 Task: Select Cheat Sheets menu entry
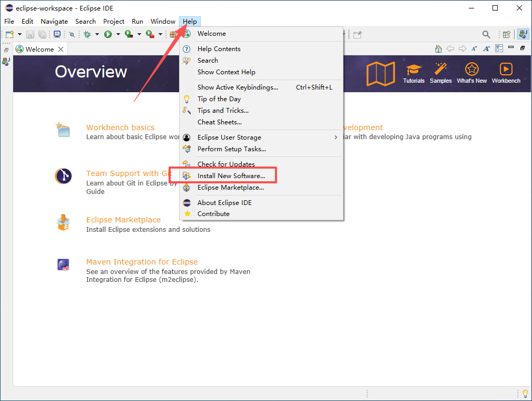pyautogui.click(x=261, y=122)
